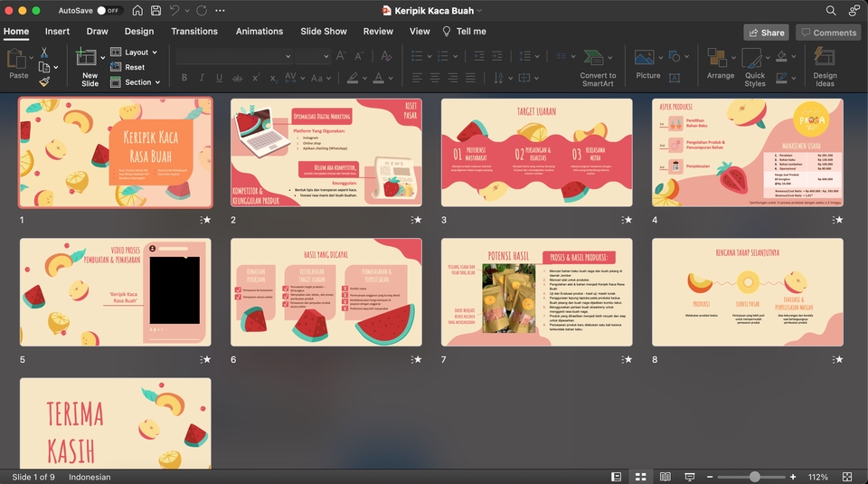Toggle justify text alignment

470,78
